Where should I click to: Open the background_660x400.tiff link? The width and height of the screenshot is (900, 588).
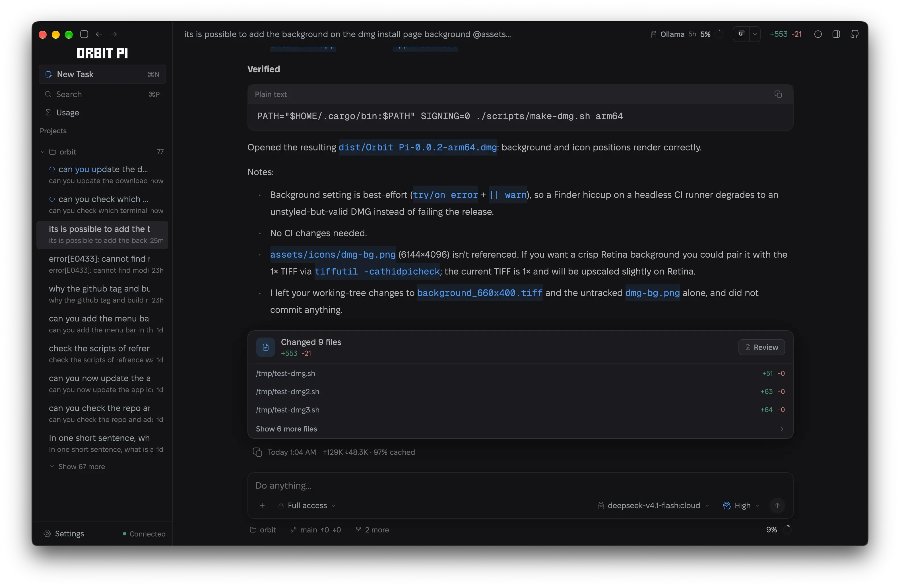pyautogui.click(x=480, y=293)
